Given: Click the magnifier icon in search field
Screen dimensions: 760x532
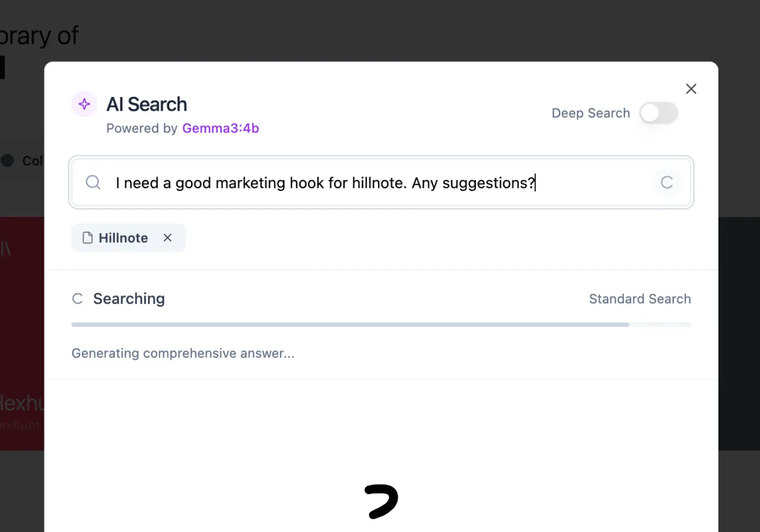Looking at the screenshot, I should pyautogui.click(x=93, y=182).
